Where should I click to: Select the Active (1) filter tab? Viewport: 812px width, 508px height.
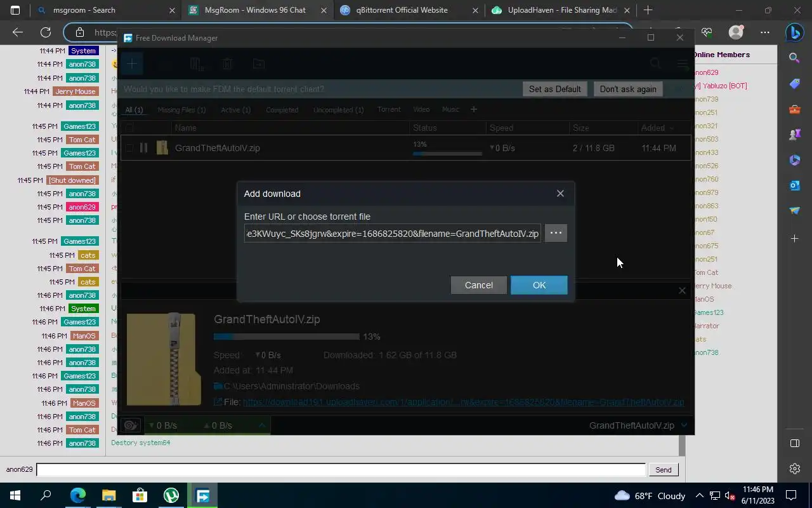[x=235, y=110]
